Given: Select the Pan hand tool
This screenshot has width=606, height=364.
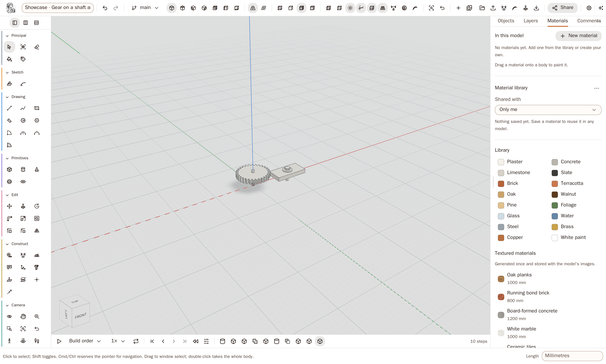Looking at the screenshot, I should pyautogui.click(x=23, y=317).
